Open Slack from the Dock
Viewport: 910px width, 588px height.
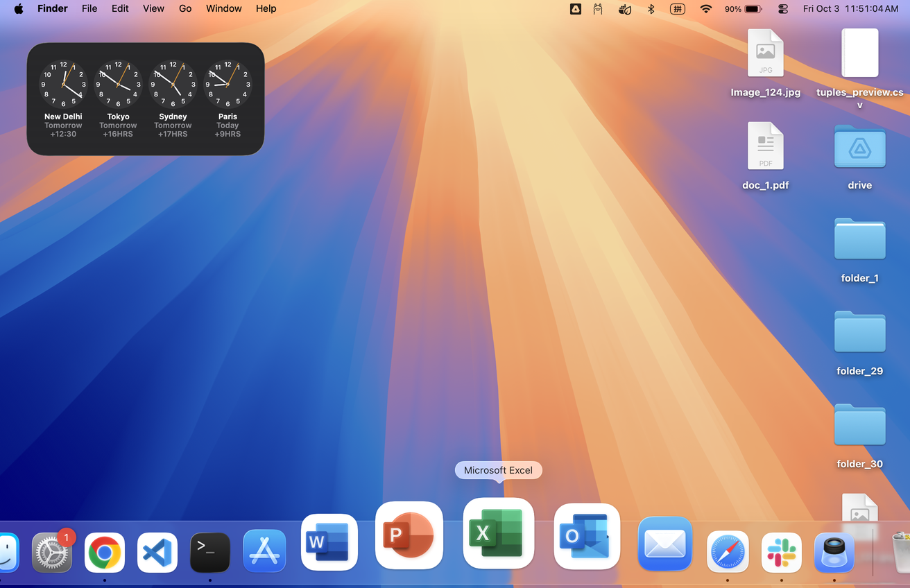[782, 553]
